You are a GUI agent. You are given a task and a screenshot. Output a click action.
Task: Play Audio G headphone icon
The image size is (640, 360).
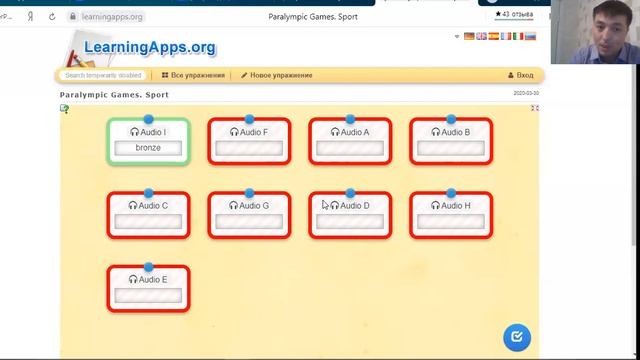[x=233, y=205]
